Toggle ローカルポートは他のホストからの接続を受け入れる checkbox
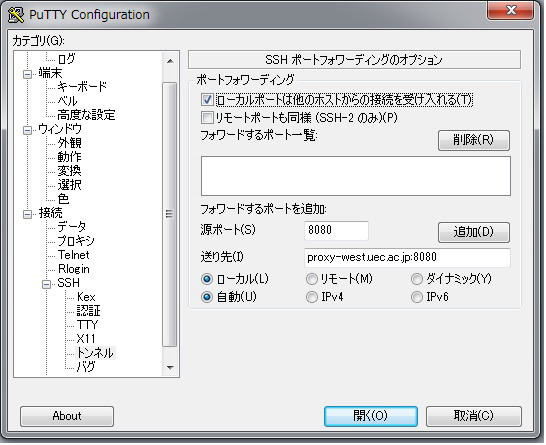This screenshot has width=546, height=445. tap(207, 100)
